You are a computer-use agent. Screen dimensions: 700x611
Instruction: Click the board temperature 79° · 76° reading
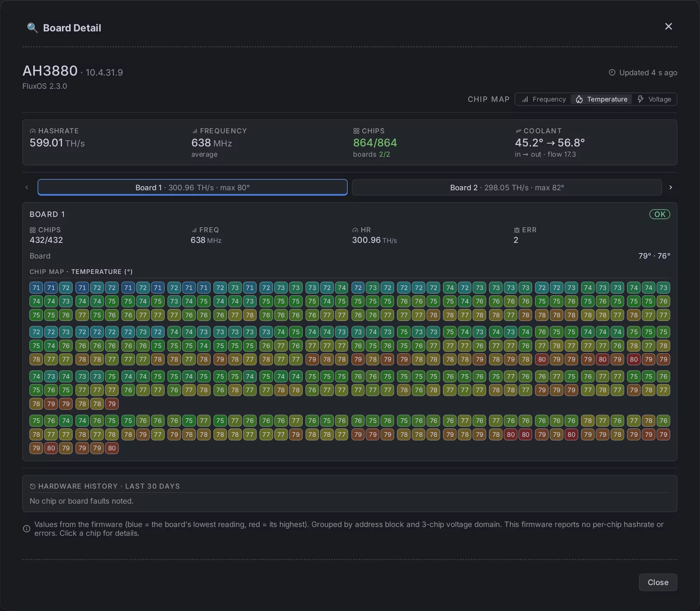click(654, 256)
